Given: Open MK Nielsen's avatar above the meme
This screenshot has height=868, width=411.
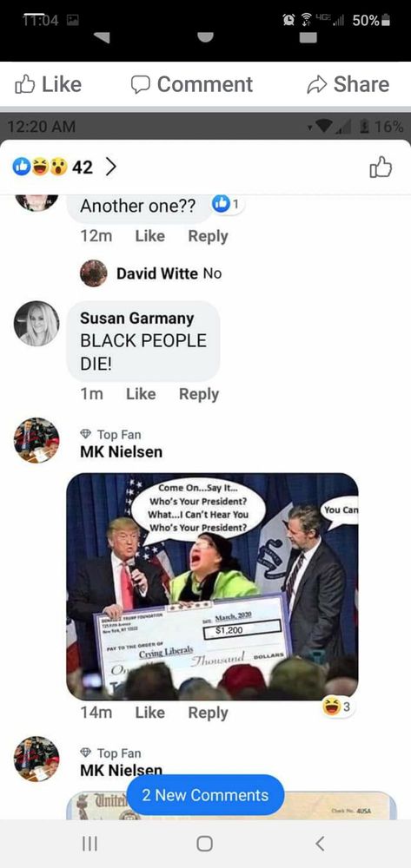Looking at the screenshot, I should pyautogui.click(x=36, y=441).
